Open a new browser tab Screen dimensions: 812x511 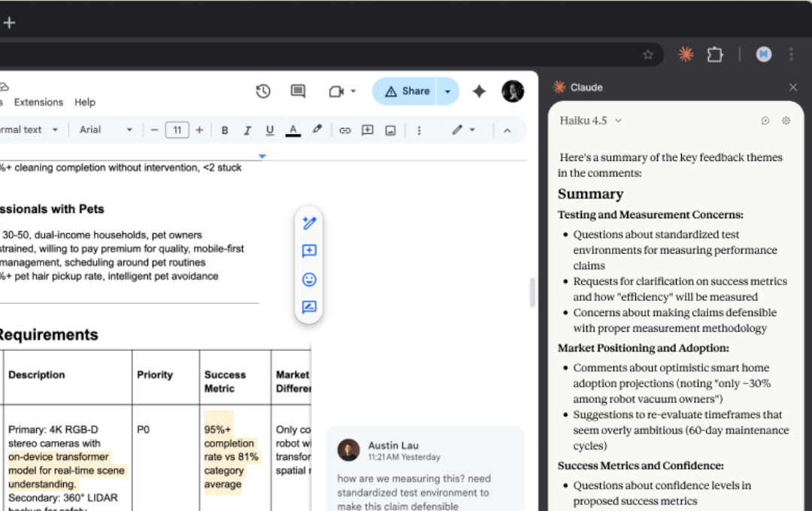[9, 23]
